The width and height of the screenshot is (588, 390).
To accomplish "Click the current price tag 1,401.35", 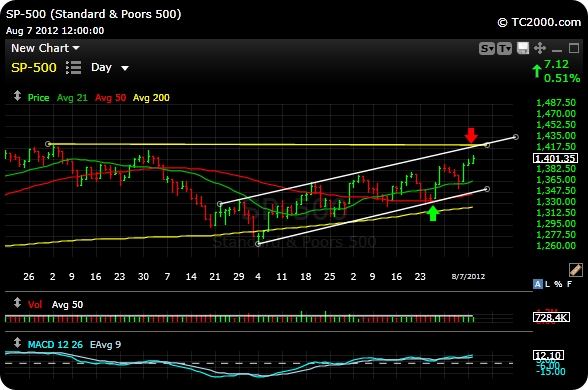I will pos(555,158).
